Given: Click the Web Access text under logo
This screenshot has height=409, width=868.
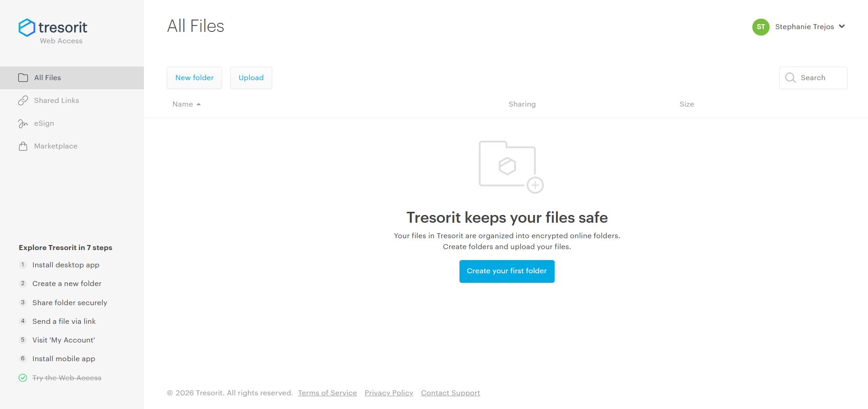Looking at the screenshot, I should tap(61, 41).
